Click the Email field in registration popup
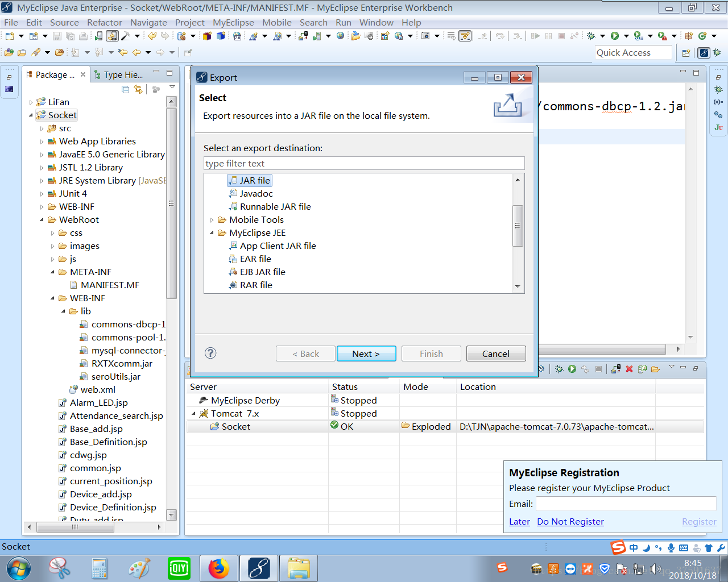The image size is (728, 582). [x=626, y=504]
